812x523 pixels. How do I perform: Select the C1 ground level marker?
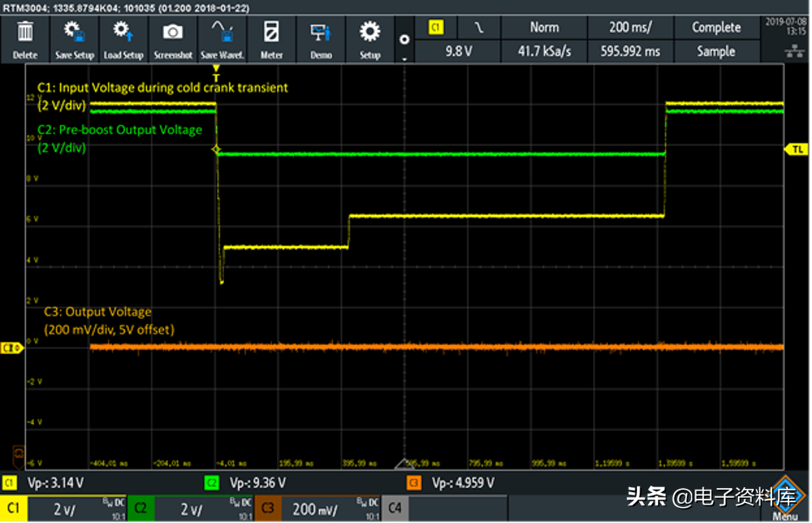click(12, 348)
